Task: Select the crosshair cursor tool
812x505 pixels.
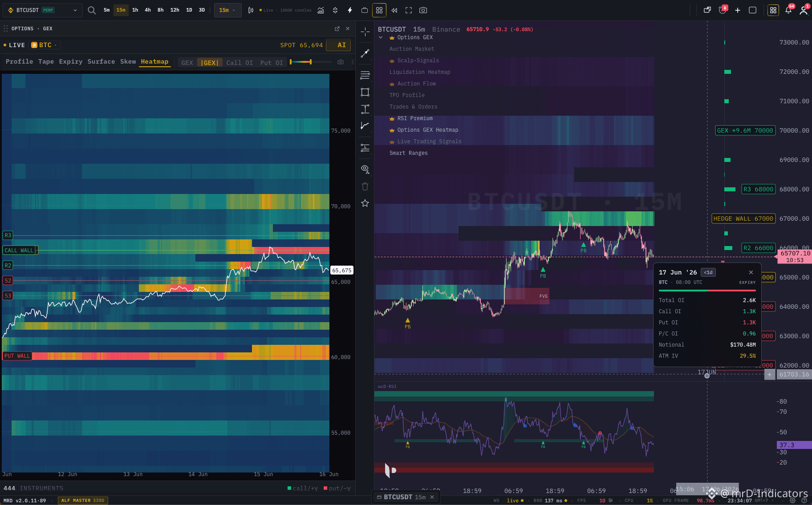Action: point(365,32)
